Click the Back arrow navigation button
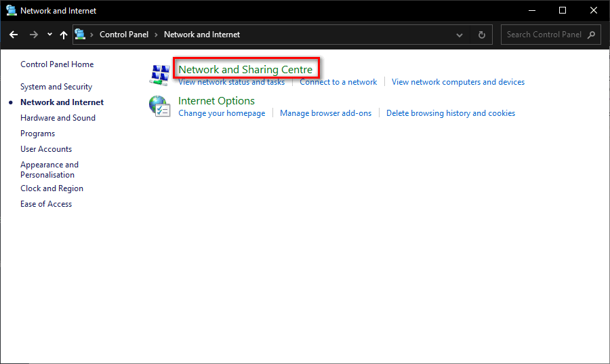 pyautogui.click(x=14, y=35)
